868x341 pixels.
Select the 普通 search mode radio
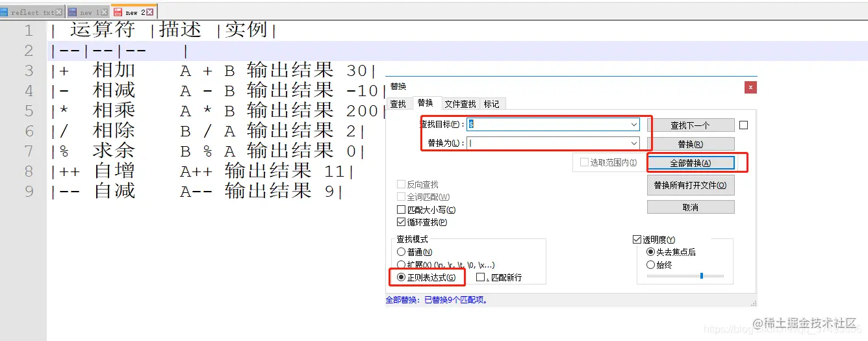tap(401, 251)
